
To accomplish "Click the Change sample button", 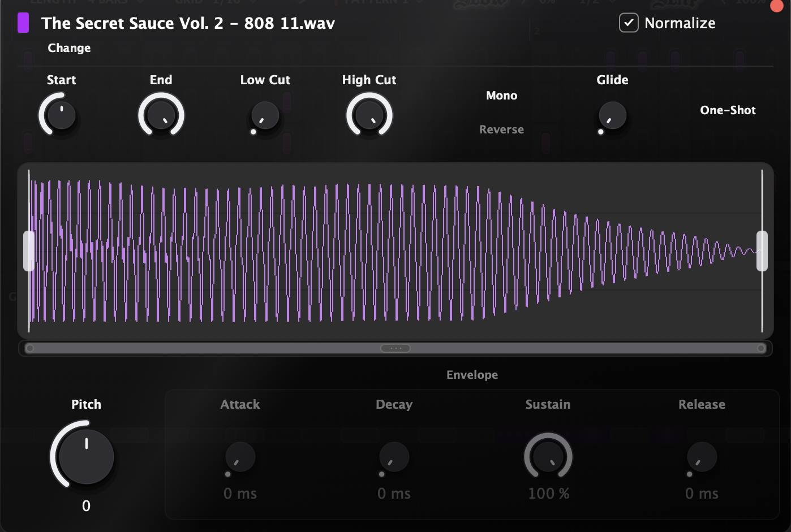I will pyautogui.click(x=69, y=48).
